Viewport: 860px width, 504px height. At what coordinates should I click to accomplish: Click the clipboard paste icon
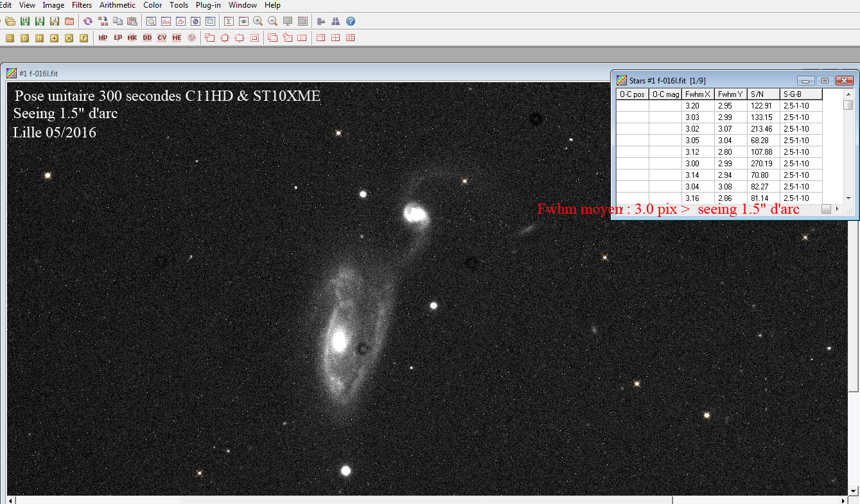pyautogui.click(x=132, y=21)
